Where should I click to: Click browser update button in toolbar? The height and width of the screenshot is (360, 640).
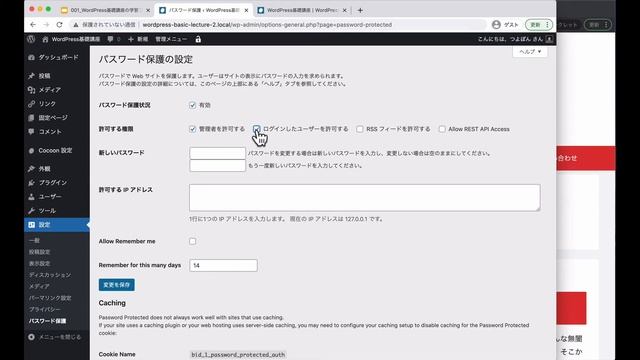point(535,25)
